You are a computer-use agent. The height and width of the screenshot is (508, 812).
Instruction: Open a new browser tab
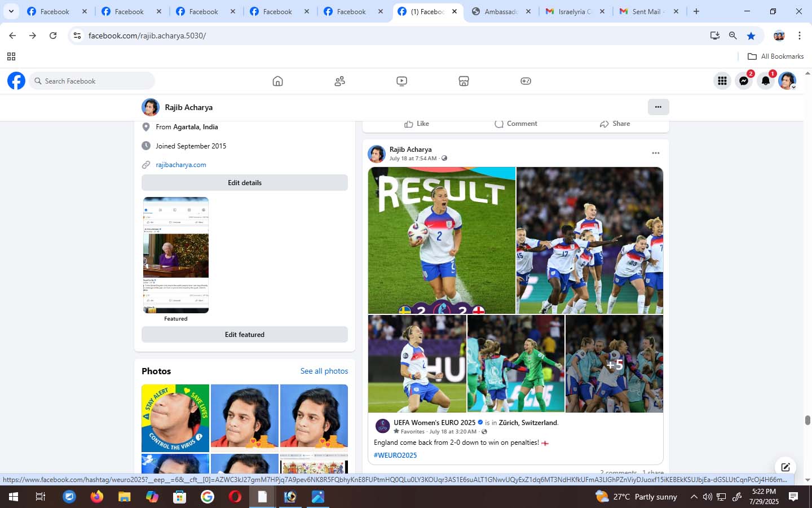coord(696,11)
